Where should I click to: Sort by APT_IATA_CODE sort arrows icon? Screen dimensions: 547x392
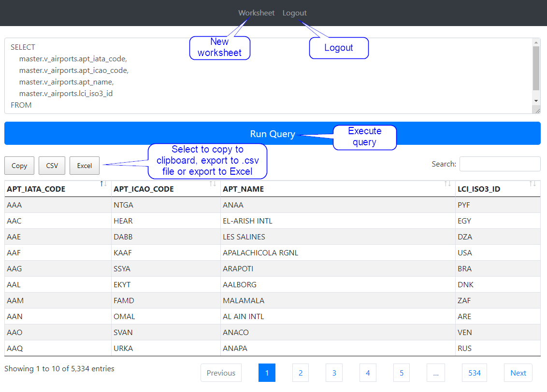click(x=103, y=183)
